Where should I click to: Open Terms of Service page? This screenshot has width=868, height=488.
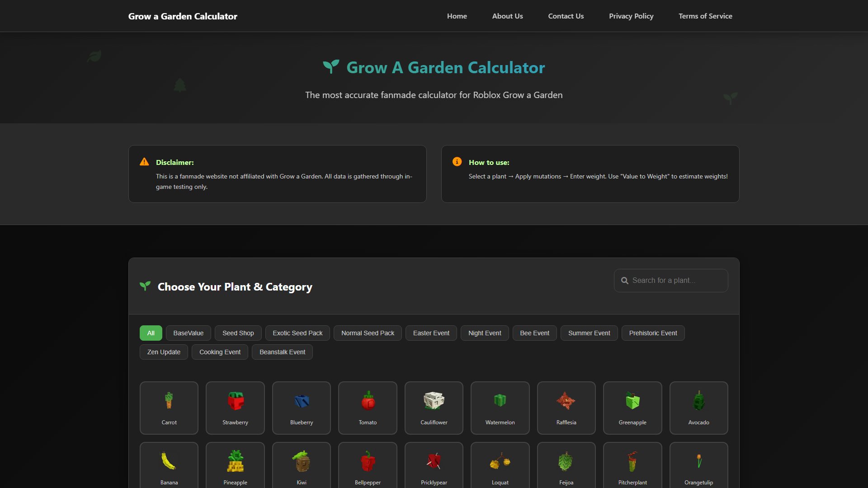tap(705, 16)
